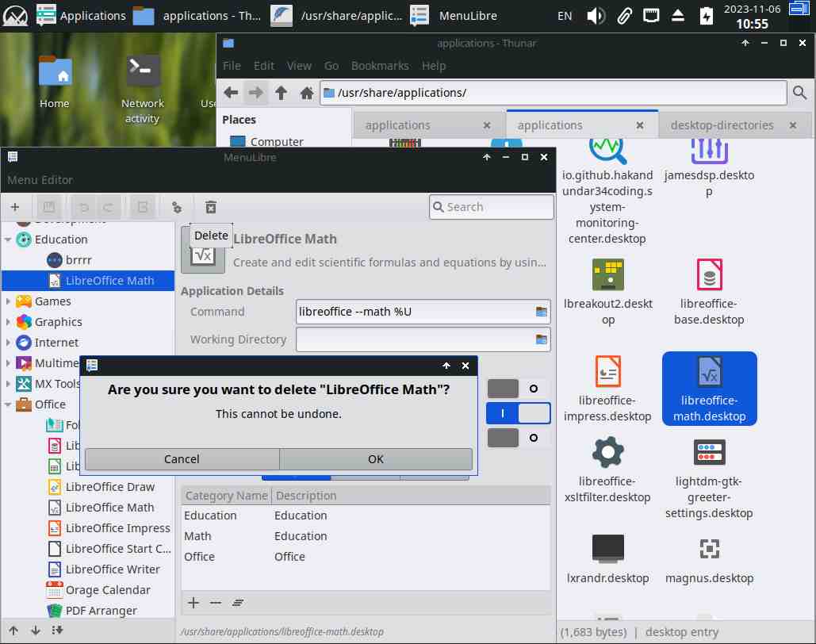Click the volume speaker tray icon
This screenshot has width=816, height=644.
[596, 15]
